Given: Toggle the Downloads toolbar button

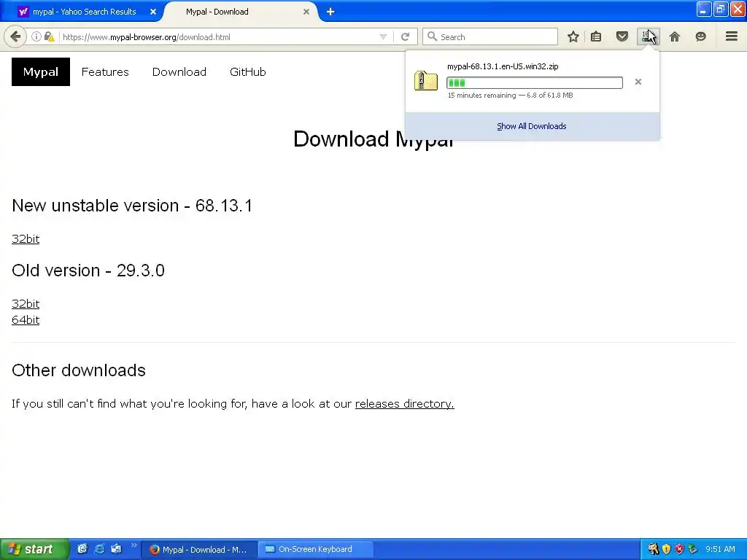Looking at the screenshot, I should [648, 36].
